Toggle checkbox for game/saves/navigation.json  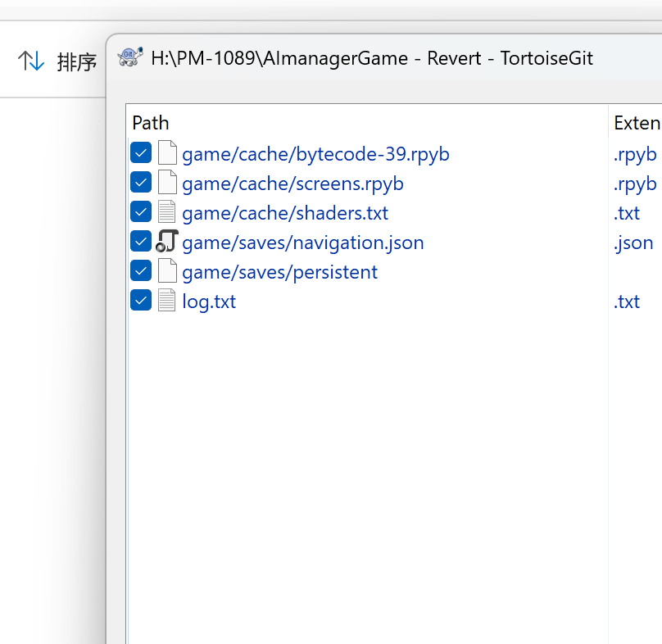point(141,241)
